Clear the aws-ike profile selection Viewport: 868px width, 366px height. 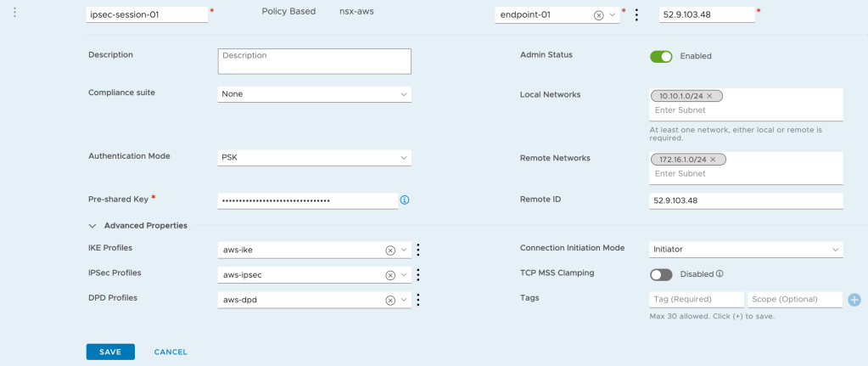(390, 251)
